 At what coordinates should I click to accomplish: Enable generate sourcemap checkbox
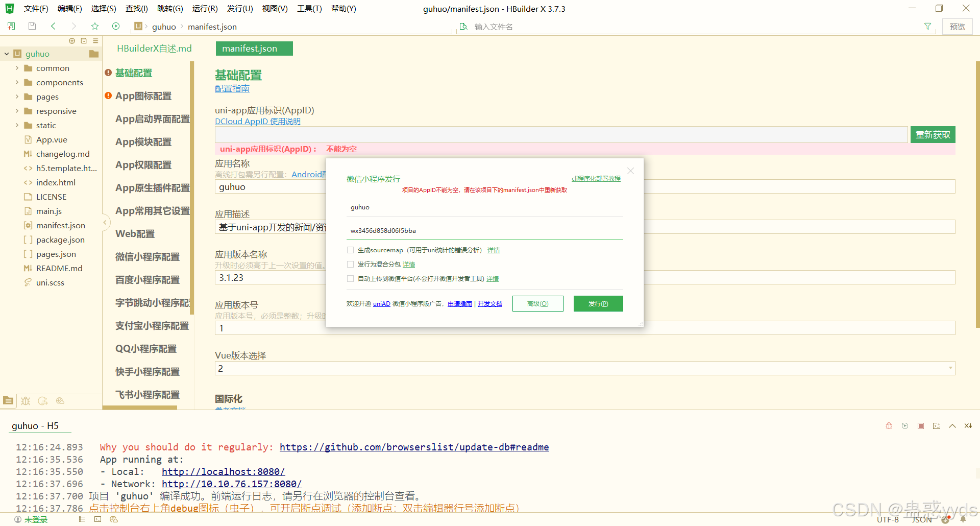coord(350,250)
